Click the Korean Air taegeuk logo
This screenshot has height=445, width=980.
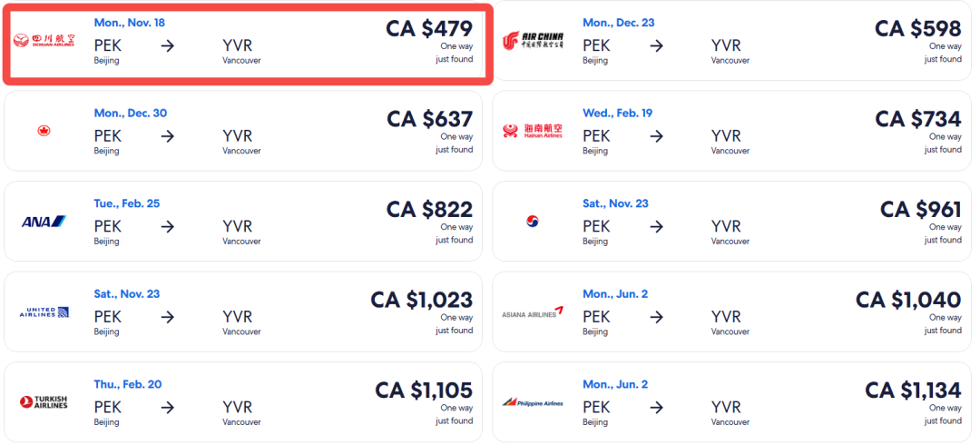pos(533,221)
